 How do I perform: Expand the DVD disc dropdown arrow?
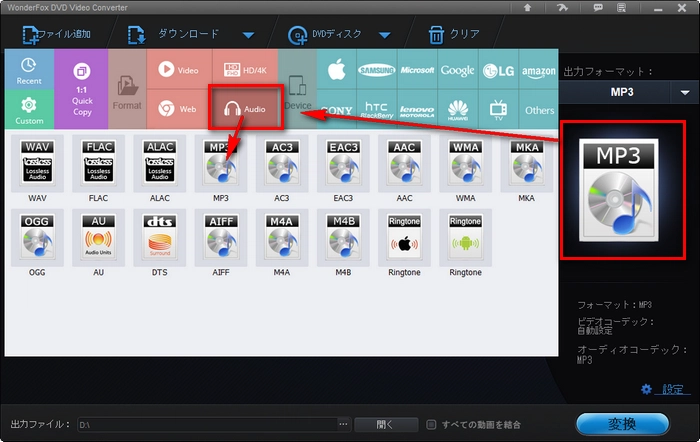click(x=385, y=35)
